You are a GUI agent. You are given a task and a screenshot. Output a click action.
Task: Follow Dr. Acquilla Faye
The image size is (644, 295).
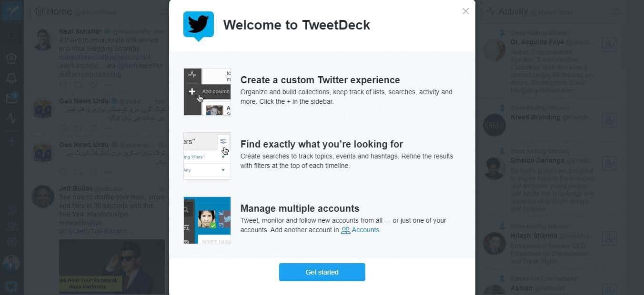click(609, 45)
